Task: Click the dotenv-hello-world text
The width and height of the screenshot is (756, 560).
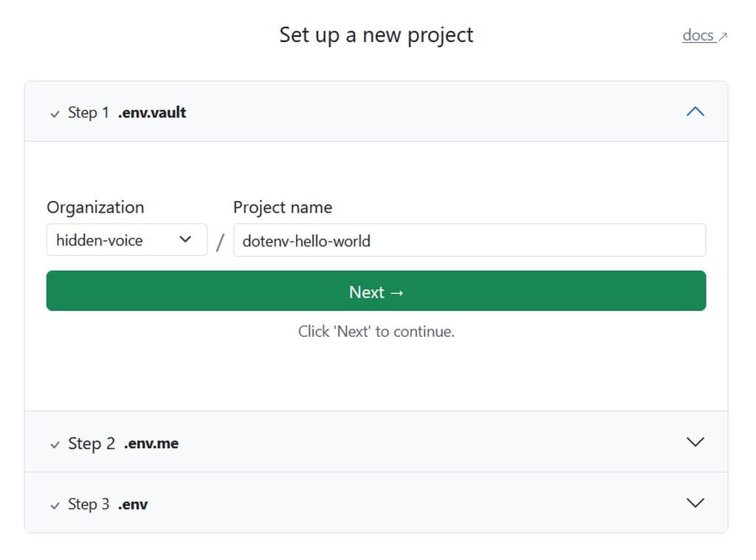Action: coord(305,240)
